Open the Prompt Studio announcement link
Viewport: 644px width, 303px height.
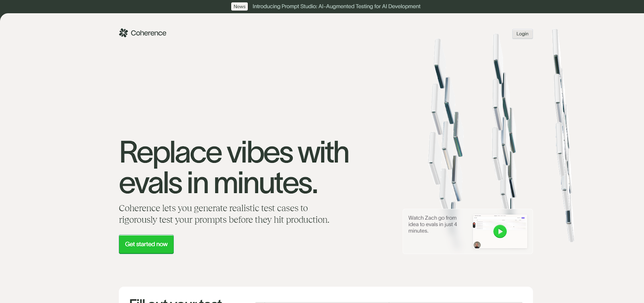[x=336, y=6]
